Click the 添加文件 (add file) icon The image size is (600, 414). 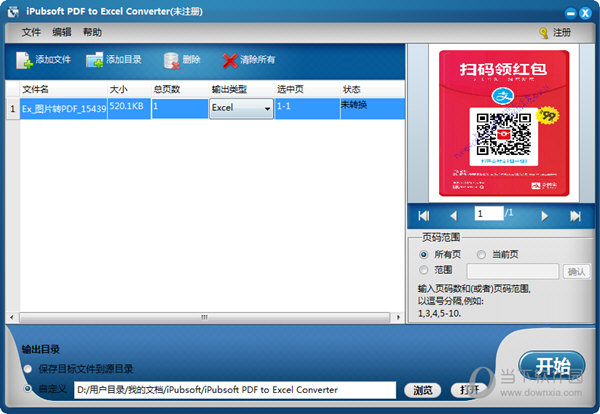tap(24, 60)
